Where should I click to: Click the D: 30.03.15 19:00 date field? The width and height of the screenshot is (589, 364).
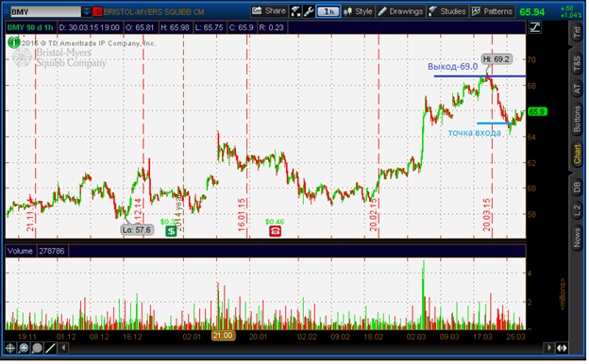[x=90, y=27]
